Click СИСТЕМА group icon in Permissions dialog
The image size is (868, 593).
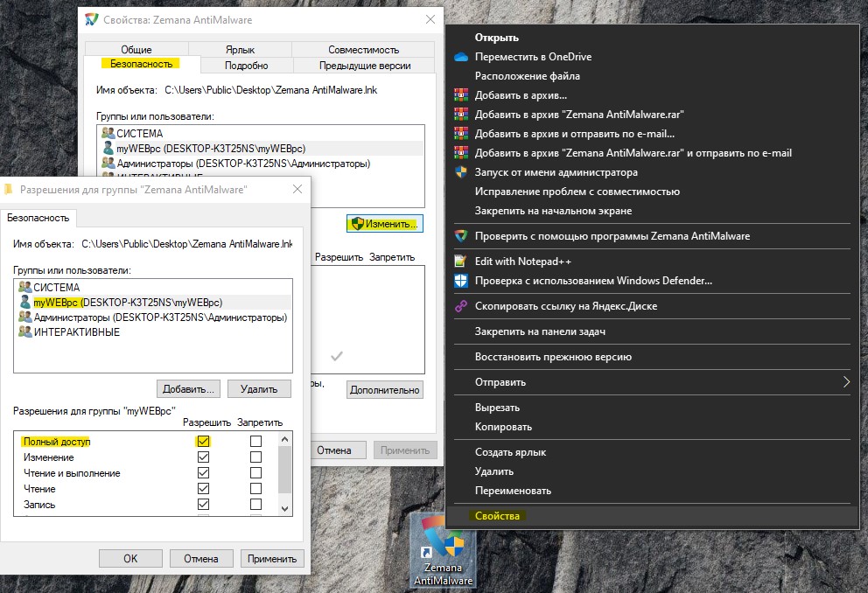coord(24,287)
